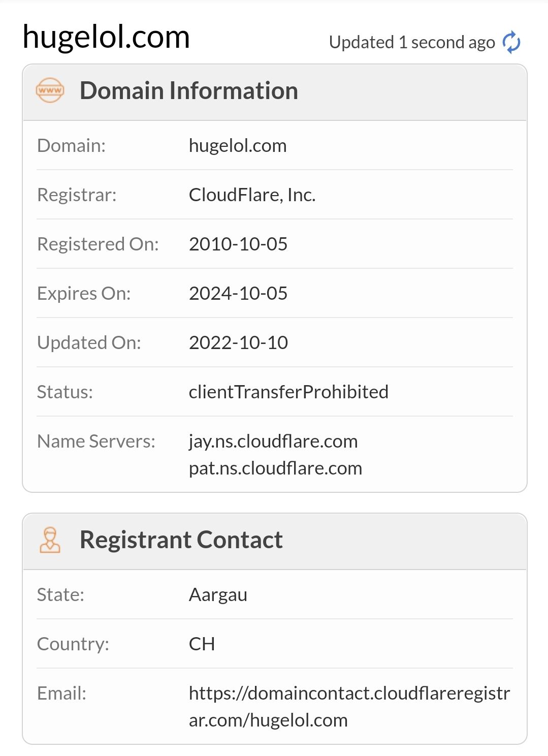
Task: Select updated date 2022-10-10
Action: coord(238,343)
